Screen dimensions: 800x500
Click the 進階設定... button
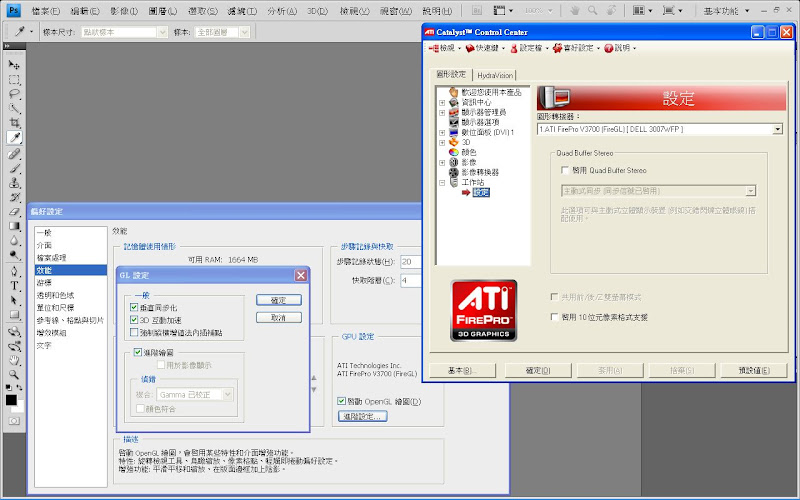[362, 416]
